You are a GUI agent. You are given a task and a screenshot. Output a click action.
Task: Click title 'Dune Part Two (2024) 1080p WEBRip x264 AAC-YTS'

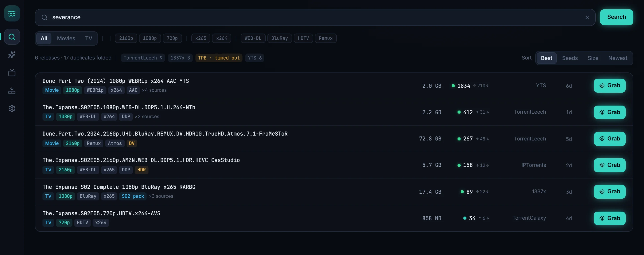click(116, 81)
